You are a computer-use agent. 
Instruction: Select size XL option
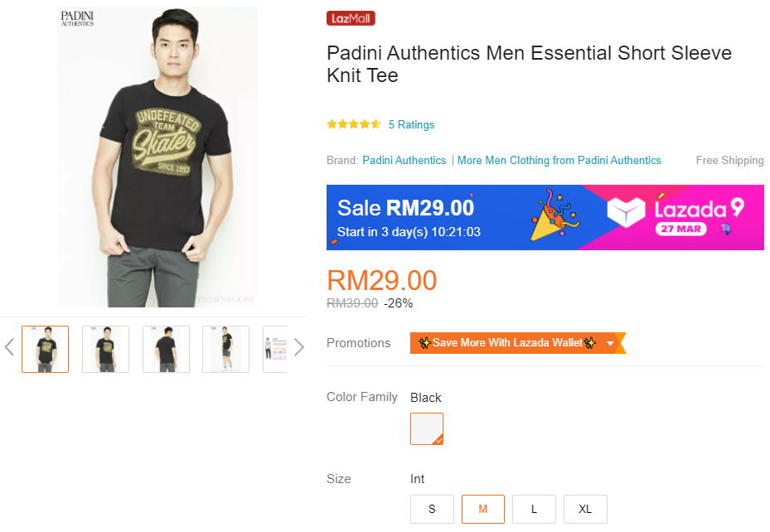click(x=585, y=509)
